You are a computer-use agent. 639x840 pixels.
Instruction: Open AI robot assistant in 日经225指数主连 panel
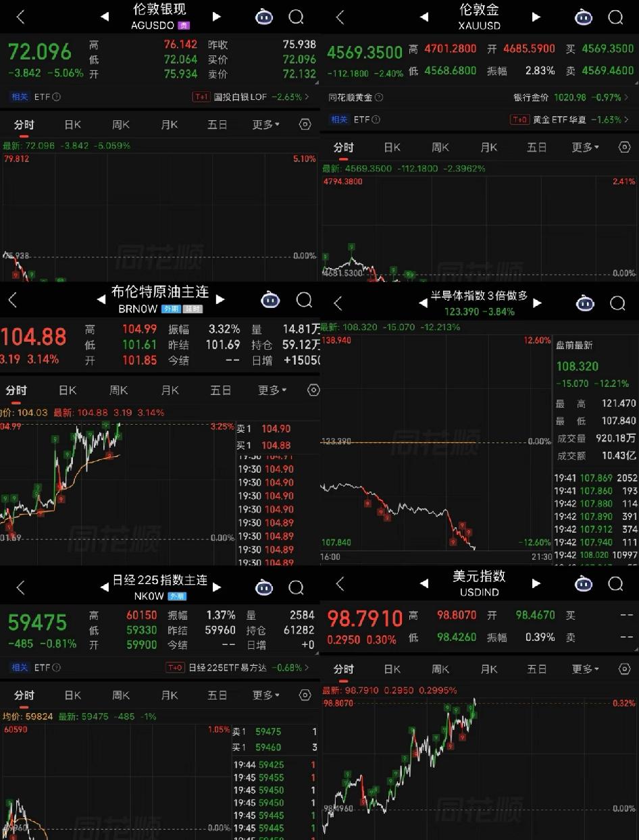tap(264, 587)
